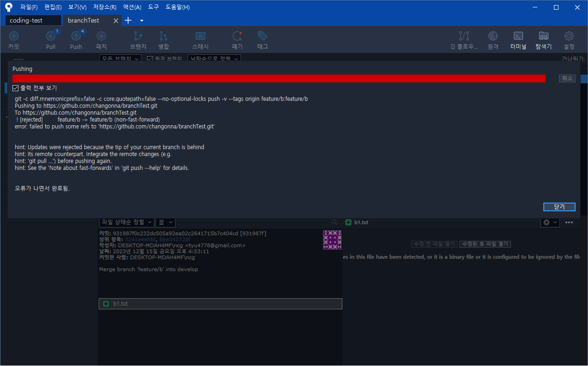
Task: Click the 'Pushing' dialog title
Action: coord(23,69)
